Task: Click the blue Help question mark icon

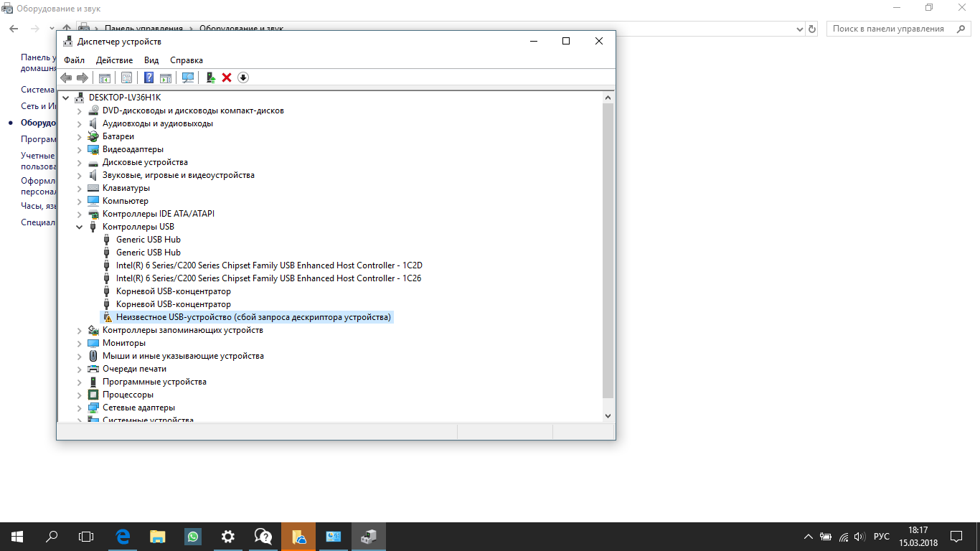Action: coord(149,77)
